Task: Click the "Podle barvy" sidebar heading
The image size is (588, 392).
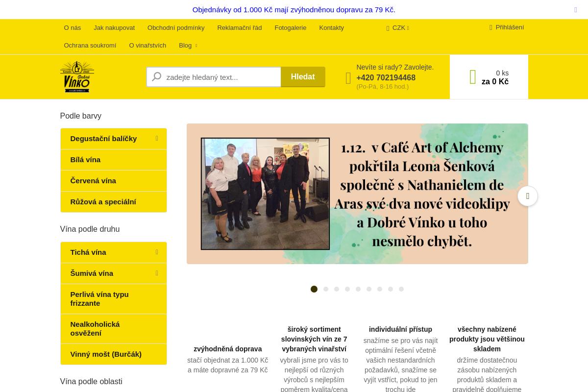Action: pyautogui.click(x=81, y=116)
